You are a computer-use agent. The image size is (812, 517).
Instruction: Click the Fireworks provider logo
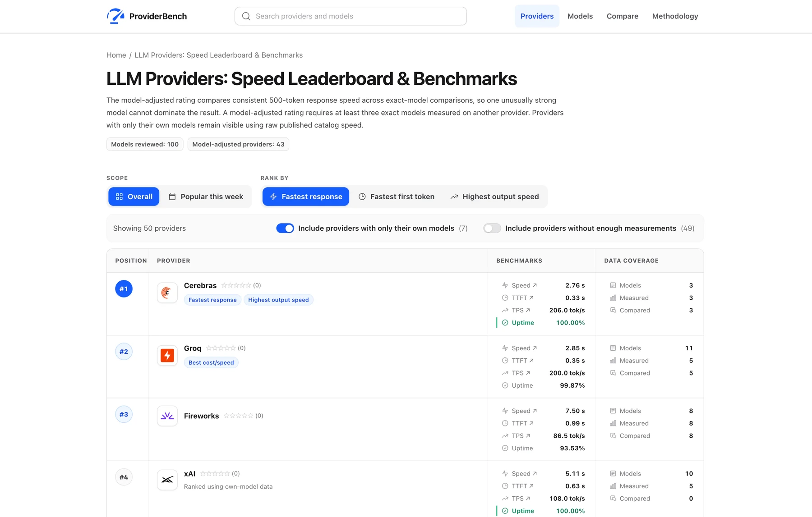coord(167,416)
